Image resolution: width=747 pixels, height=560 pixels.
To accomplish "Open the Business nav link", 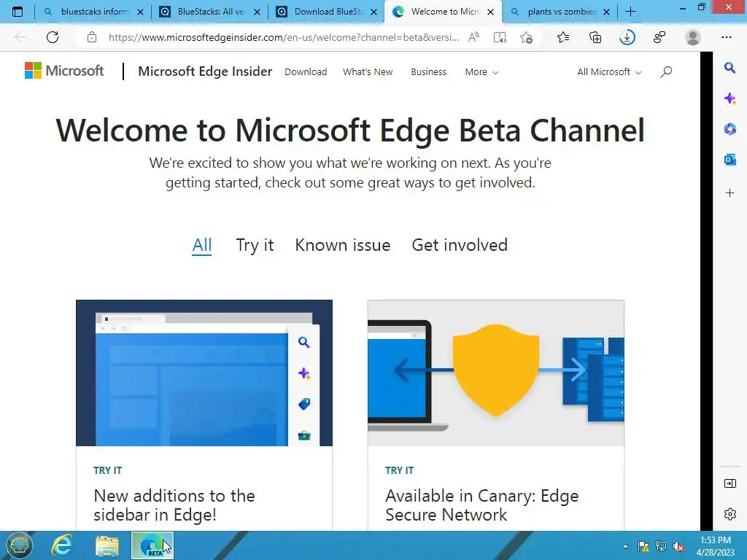I will pyautogui.click(x=429, y=72).
